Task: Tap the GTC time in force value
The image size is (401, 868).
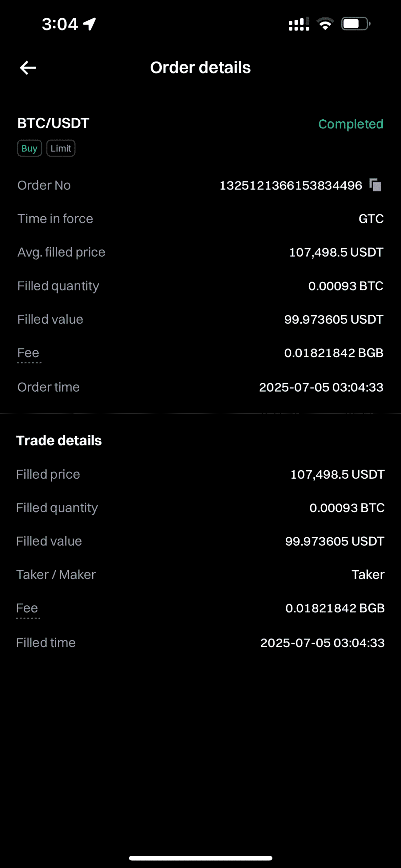Action: coord(371,219)
